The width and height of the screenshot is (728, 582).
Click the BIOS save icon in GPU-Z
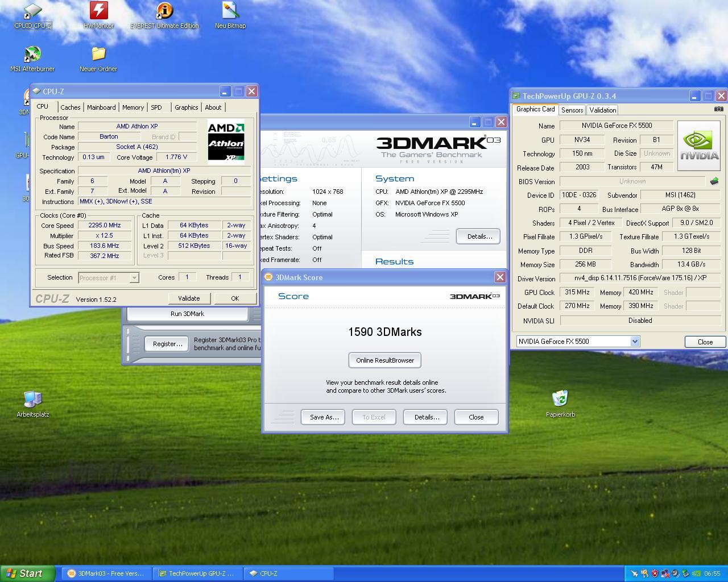714,181
